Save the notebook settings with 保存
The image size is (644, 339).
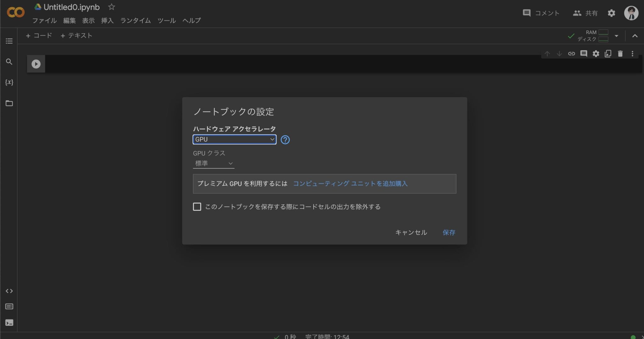point(449,232)
